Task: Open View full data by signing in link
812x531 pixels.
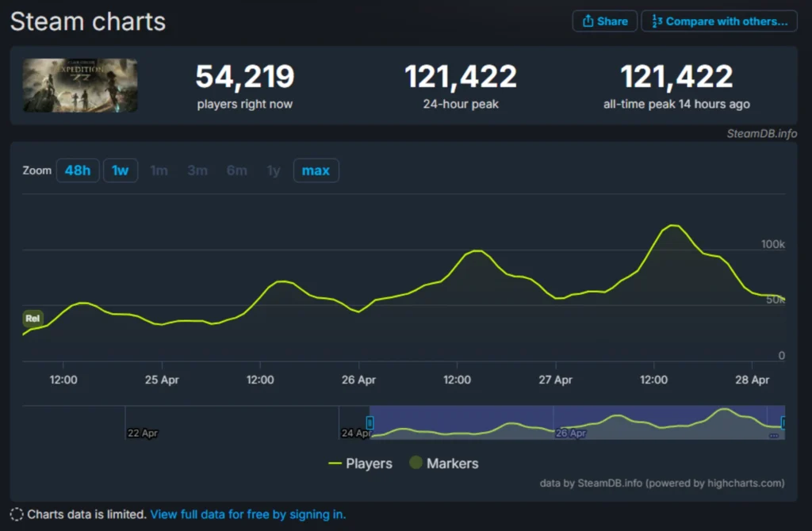Action: (x=248, y=514)
